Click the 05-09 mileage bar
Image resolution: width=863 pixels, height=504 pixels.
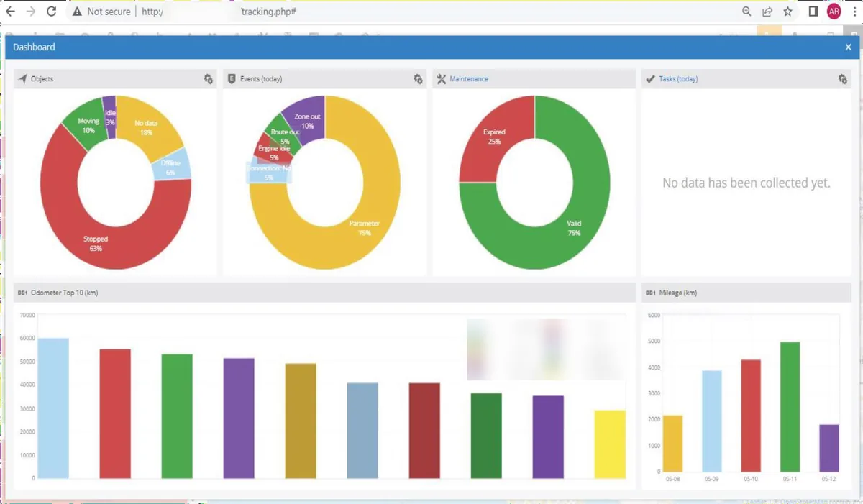(712, 421)
